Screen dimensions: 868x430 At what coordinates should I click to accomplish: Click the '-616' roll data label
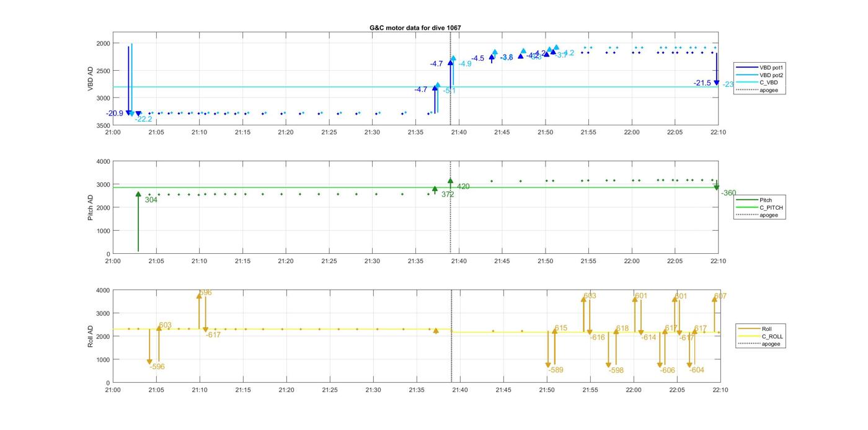[598, 338]
